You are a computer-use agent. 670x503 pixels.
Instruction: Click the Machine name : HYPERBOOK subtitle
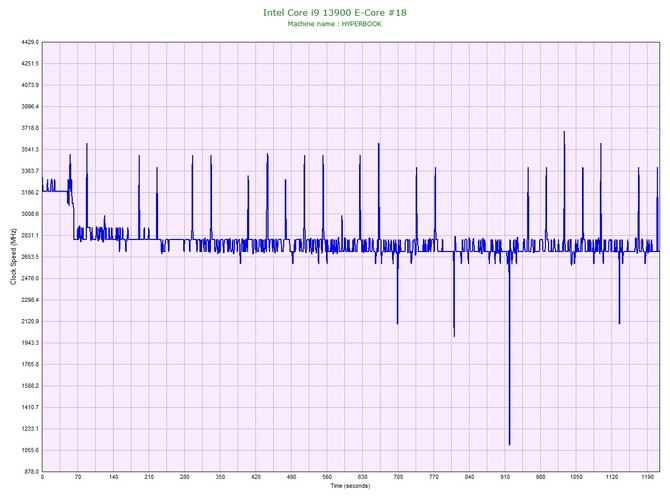(x=335, y=24)
